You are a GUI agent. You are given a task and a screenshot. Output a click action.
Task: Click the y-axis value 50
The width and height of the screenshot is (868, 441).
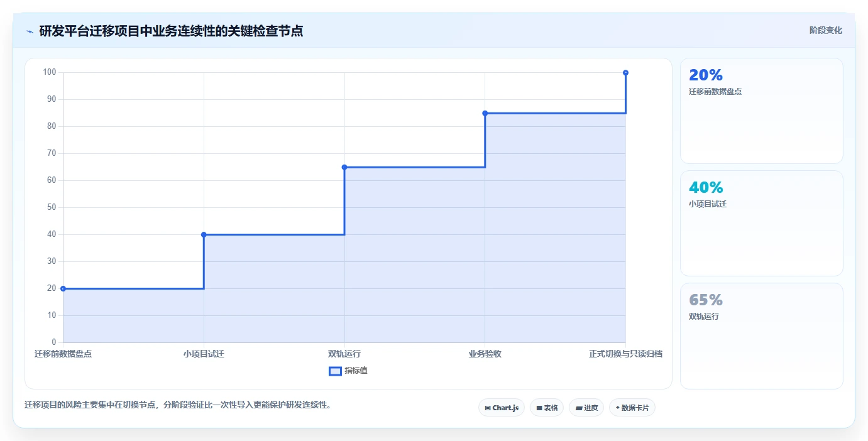52,207
